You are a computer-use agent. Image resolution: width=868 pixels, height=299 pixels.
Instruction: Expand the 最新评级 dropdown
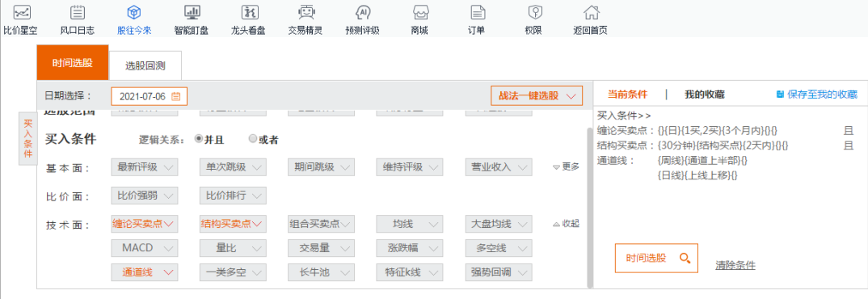(x=145, y=167)
